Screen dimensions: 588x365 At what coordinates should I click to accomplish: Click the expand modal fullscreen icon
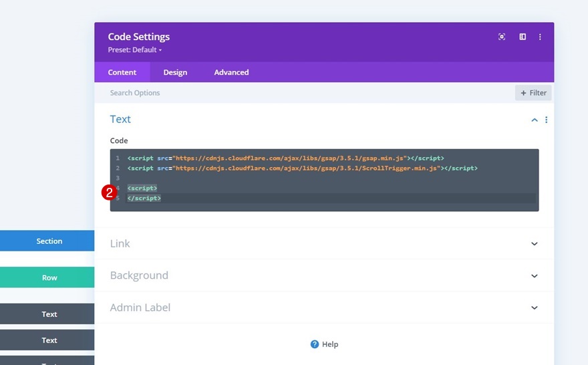(x=502, y=37)
